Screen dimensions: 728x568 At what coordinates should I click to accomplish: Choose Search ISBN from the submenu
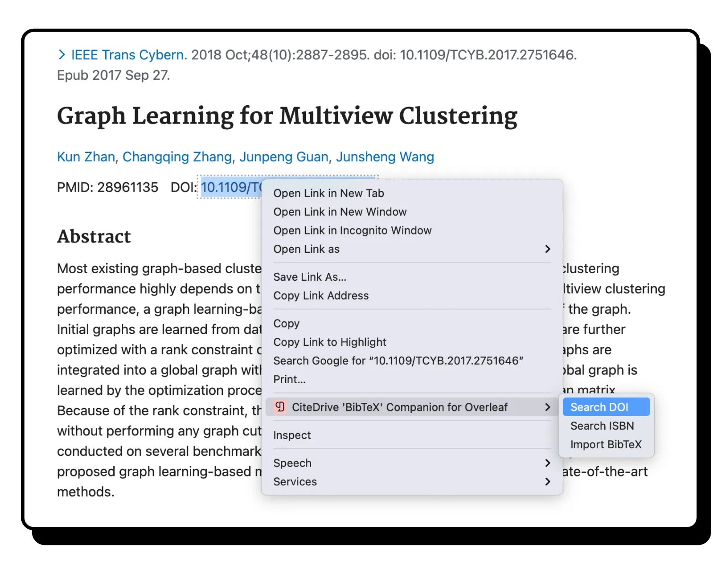(x=601, y=426)
